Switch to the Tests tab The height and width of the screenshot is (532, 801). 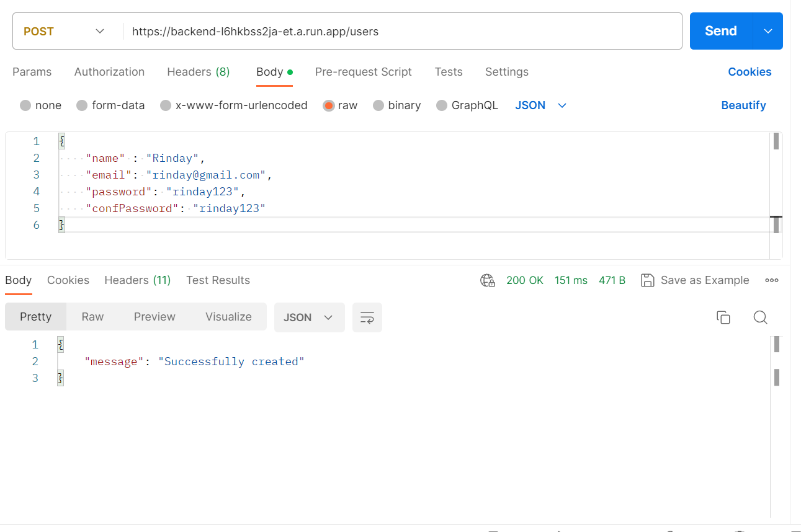pyautogui.click(x=449, y=72)
